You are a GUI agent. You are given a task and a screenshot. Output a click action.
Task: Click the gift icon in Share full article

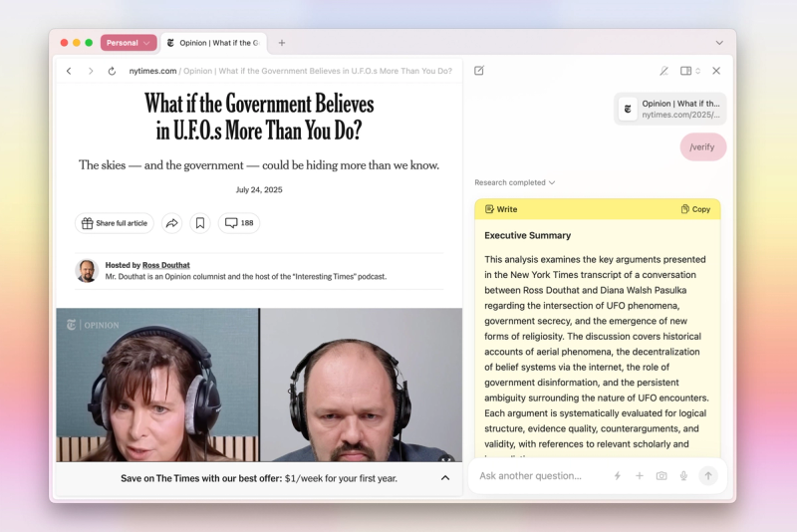click(x=88, y=223)
